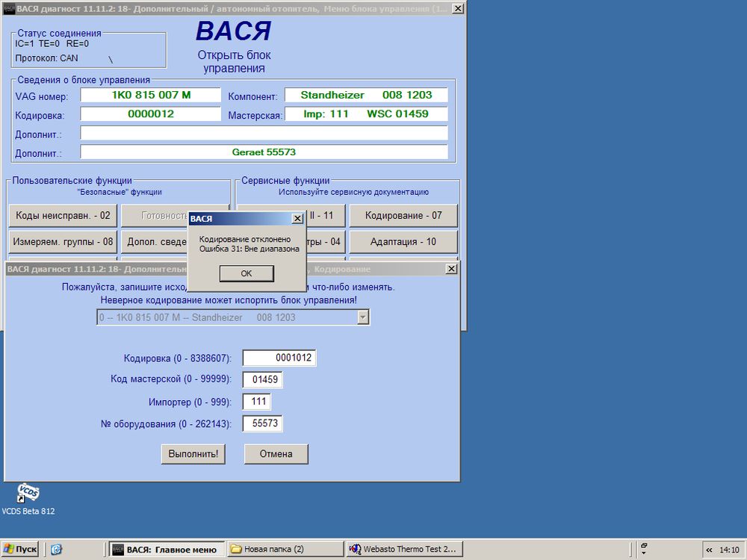Switch to ВАСЯ: Главное меню taskbar item
Viewport: 747px width, 560px height.
click(x=166, y=550)
